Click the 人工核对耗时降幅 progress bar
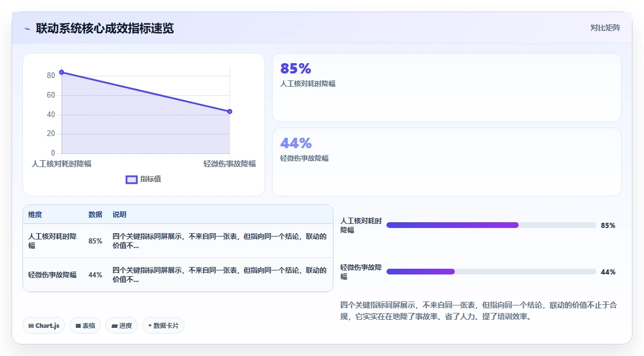 [x=491, y=225]
